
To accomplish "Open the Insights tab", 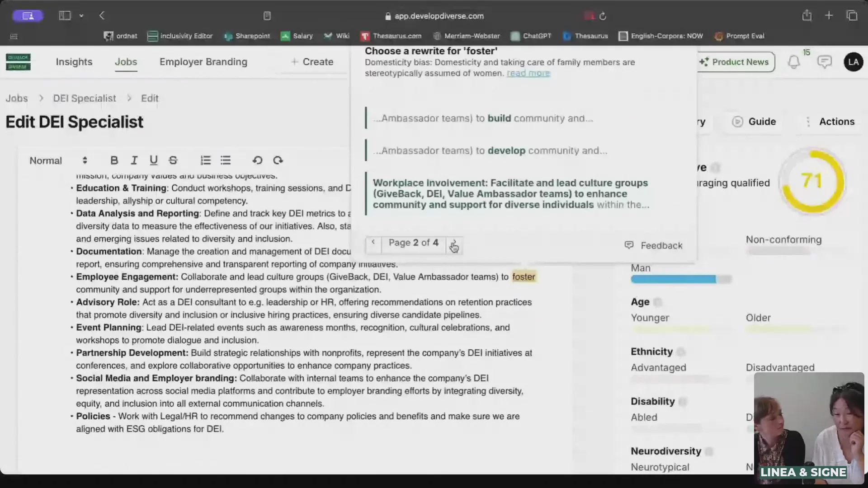I will click(x=74, y=62).
